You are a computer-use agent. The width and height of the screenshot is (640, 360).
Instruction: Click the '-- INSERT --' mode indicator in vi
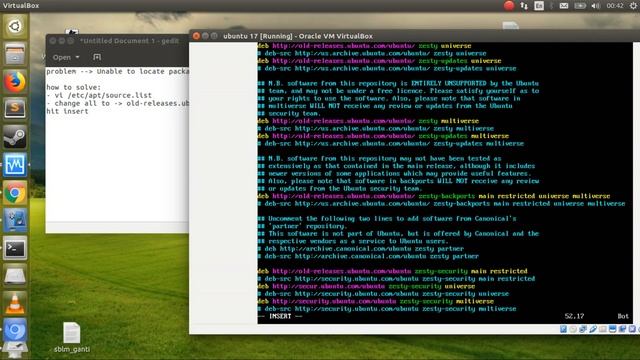click(280, 316)
